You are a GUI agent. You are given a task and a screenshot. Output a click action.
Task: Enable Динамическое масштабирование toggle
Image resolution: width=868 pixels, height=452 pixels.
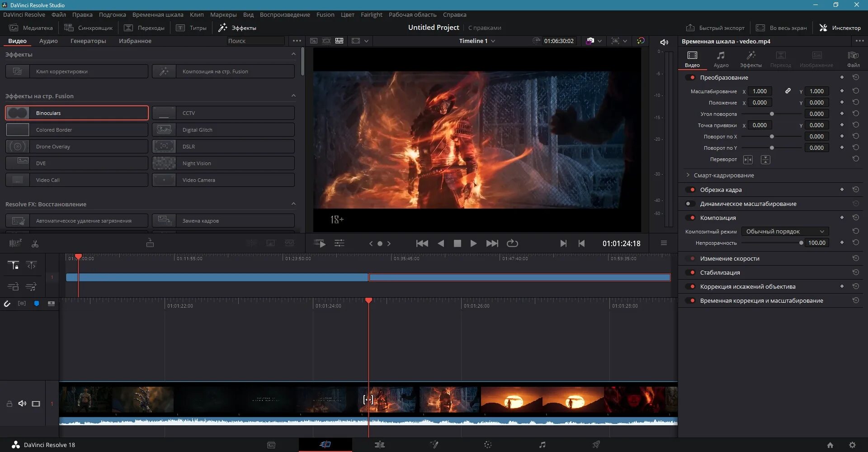[690, 204]
